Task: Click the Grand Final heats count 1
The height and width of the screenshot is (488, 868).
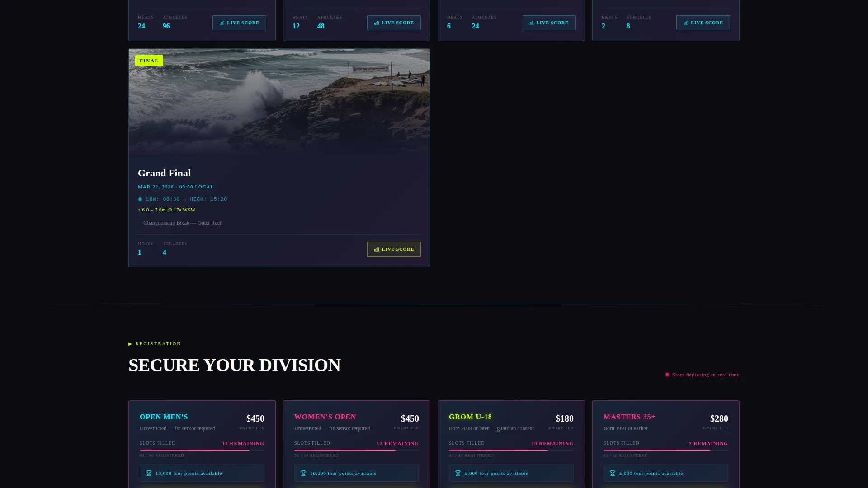Action: 140,253
